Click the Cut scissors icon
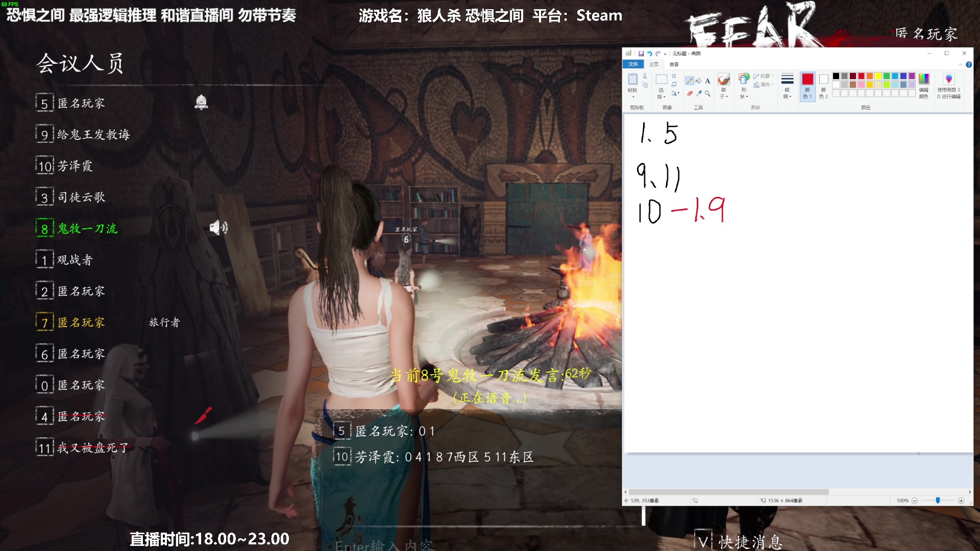Viewport: 980px width, 551px height. point(645,76)
